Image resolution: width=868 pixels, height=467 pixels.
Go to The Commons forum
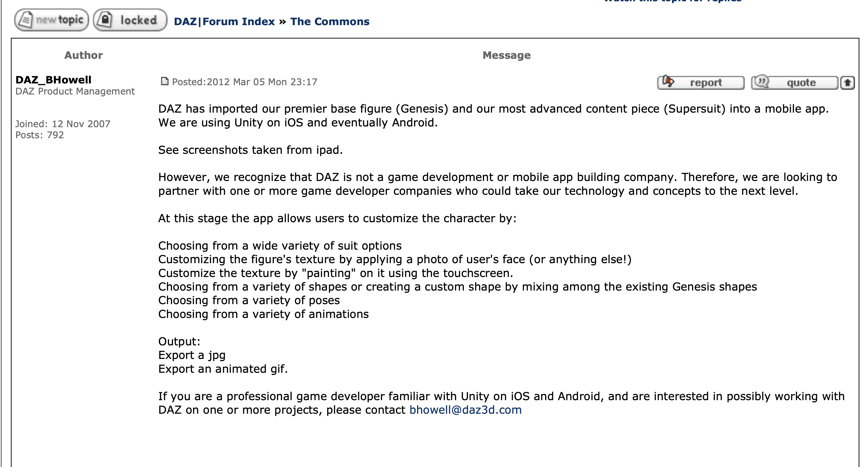pyautogui.click(x=330, y=22)
